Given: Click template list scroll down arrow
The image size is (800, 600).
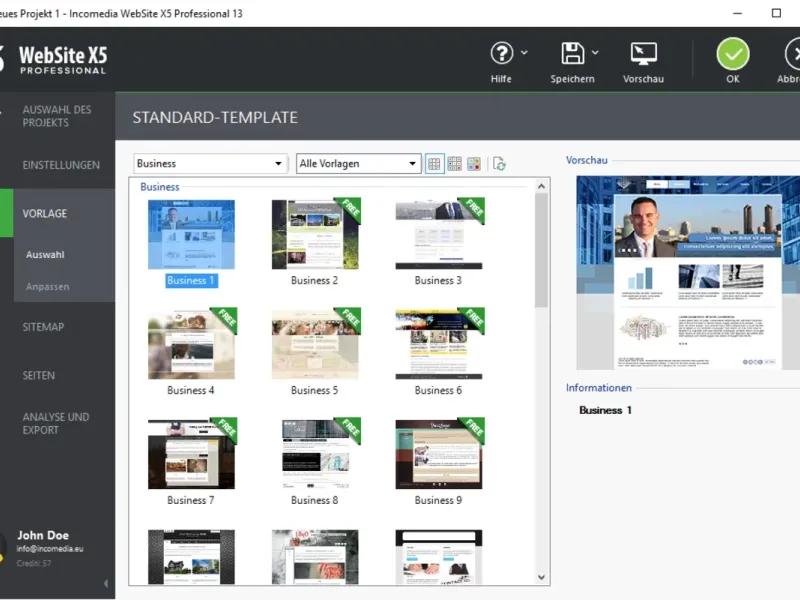Looking at the screenshot, I should point(541,578).
